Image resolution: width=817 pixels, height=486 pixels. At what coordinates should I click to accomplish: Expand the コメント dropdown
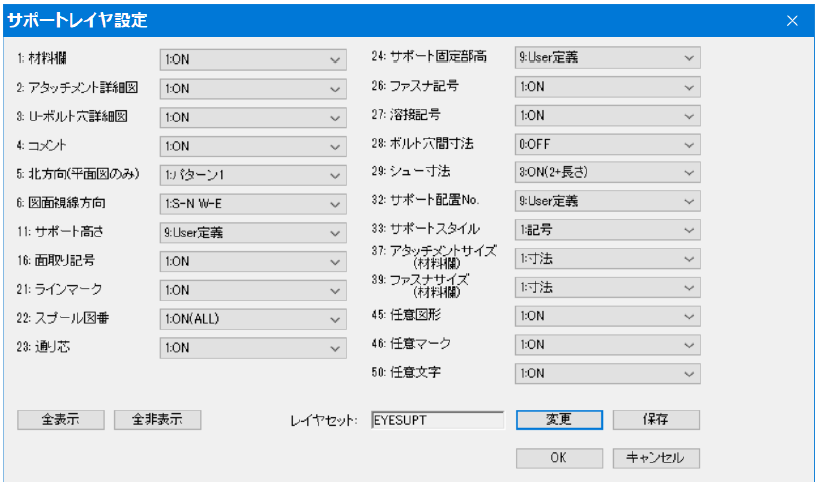click(x=253, y=146)
